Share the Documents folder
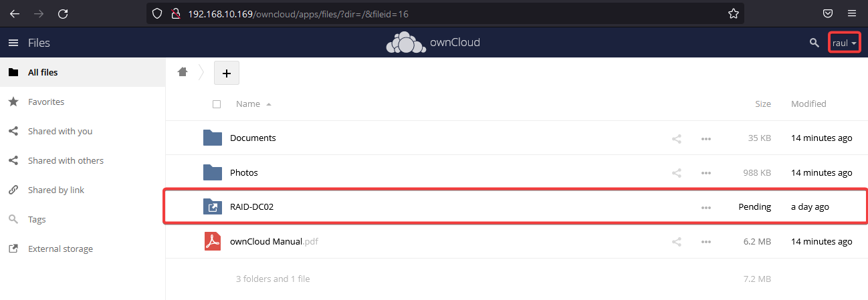Screen dimensions: 868x300 pos(677,138)
